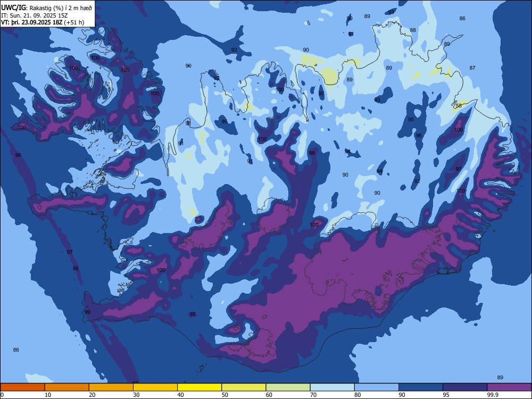Click the '0' legend scale label
This screenshot has width=532, height=399.
tap(2, 395)
